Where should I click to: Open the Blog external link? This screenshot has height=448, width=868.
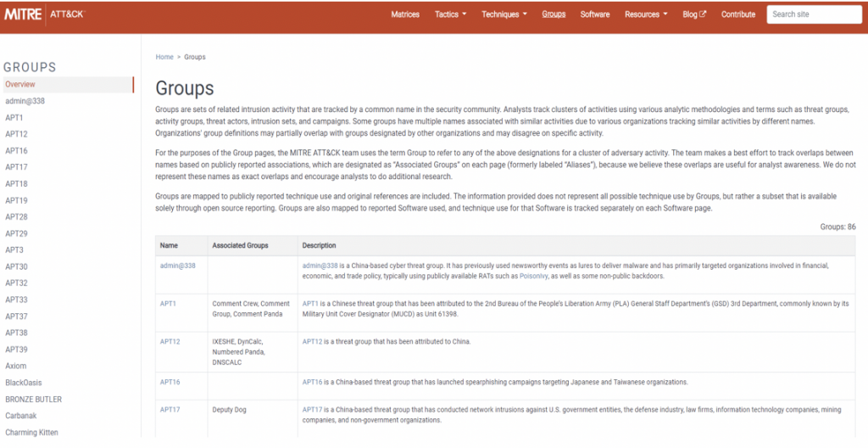tap(693, 14)
